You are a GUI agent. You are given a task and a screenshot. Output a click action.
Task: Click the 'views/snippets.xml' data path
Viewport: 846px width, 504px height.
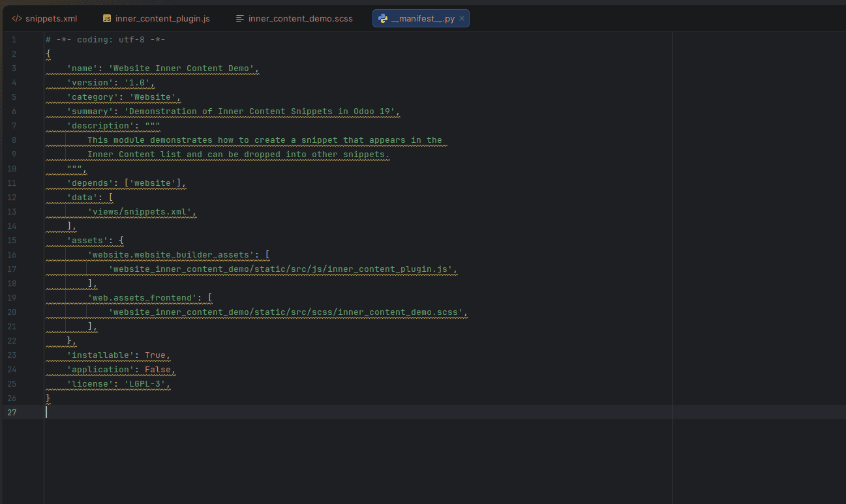tap(140, 211)
